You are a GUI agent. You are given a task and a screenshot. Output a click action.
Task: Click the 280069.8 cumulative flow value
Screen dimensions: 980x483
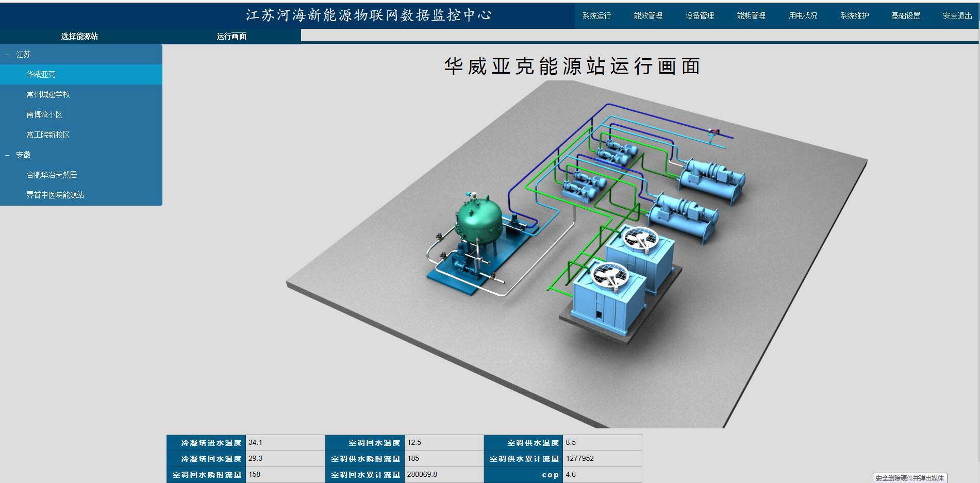422,474
